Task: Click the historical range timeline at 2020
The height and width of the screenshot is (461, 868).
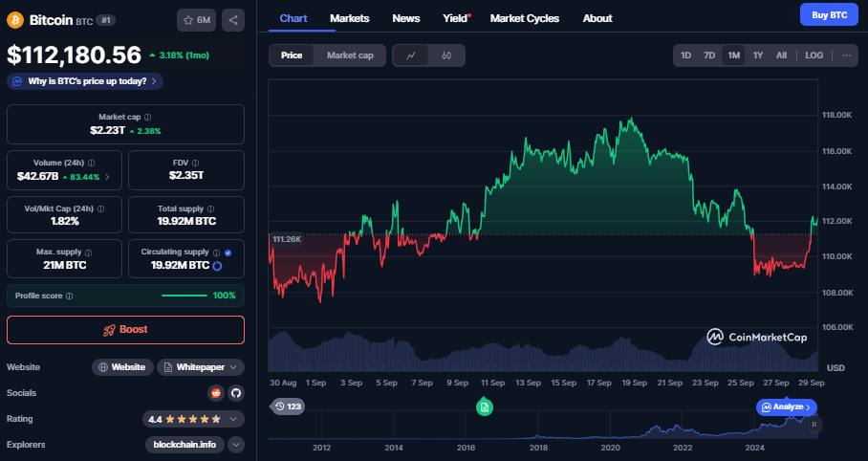Action: 610,448
